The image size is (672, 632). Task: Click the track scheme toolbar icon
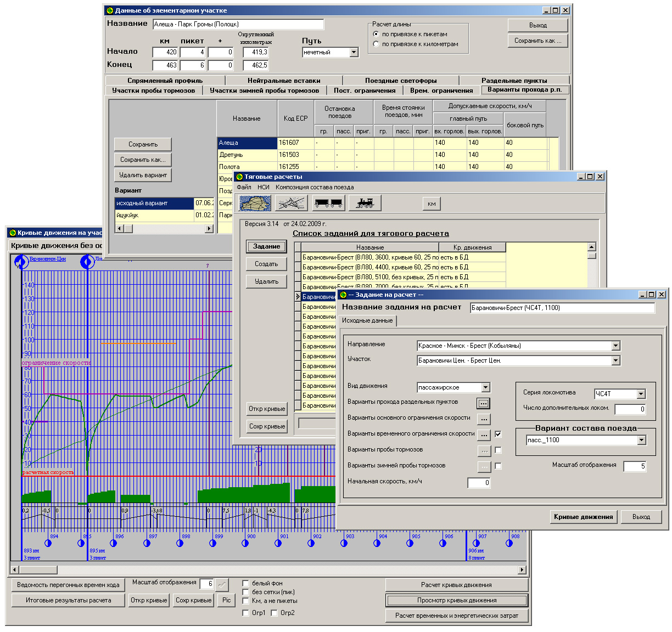[292, 204]
